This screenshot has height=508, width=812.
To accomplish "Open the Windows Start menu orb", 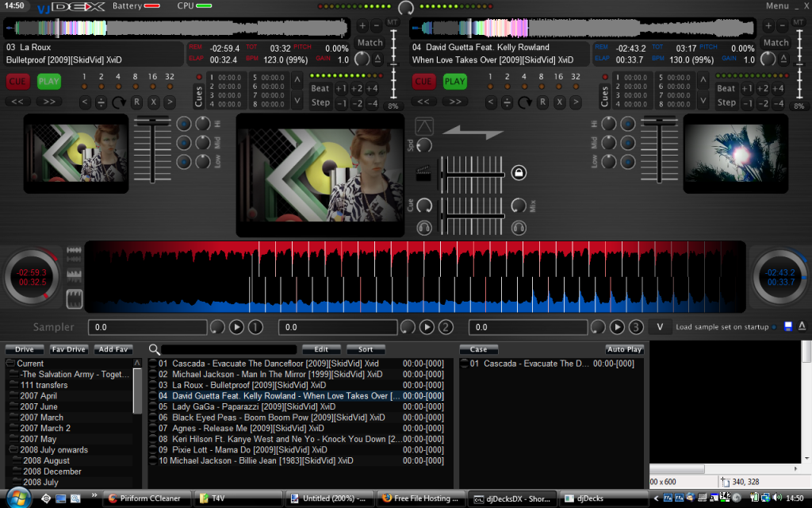I will point(17,498).
